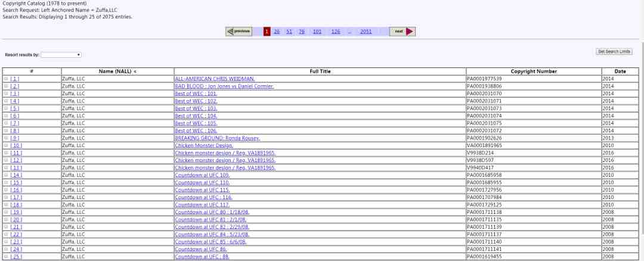Open record number link [ 24 ]

[16, 249]
